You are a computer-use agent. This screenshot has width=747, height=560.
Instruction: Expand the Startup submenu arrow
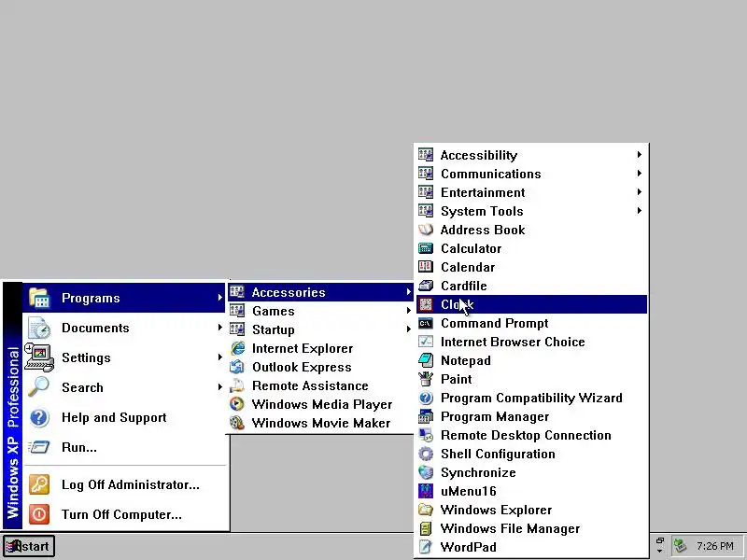(x=409, y=329)
